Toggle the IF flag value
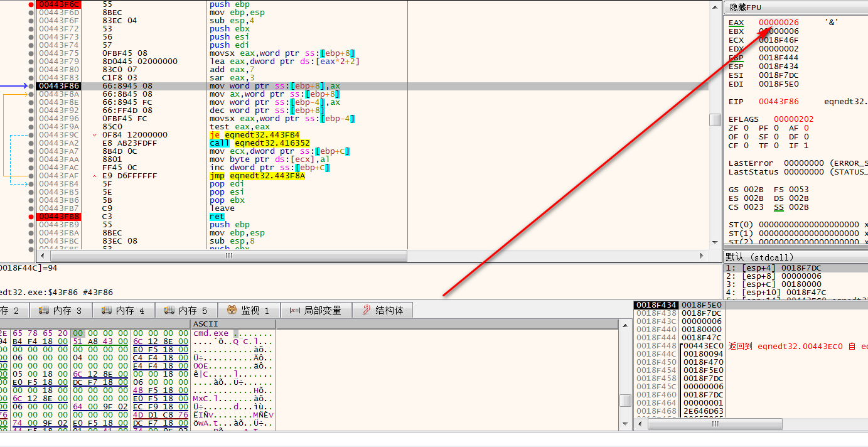The height and width of the screenshot is (447, 868). tap(806, 146)
